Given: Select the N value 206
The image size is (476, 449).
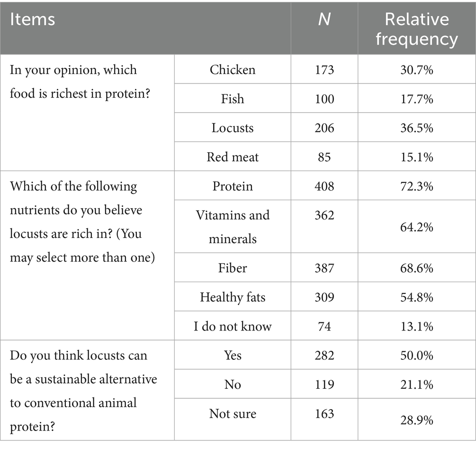Looking at the screenshot, I should point(324,128).
